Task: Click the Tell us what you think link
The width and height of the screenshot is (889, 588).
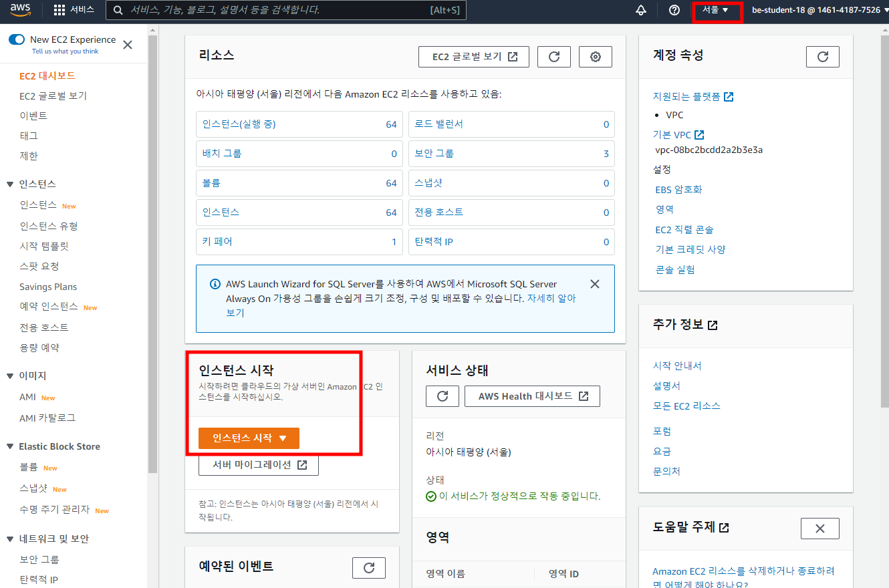Action: (x=65, y=51)
